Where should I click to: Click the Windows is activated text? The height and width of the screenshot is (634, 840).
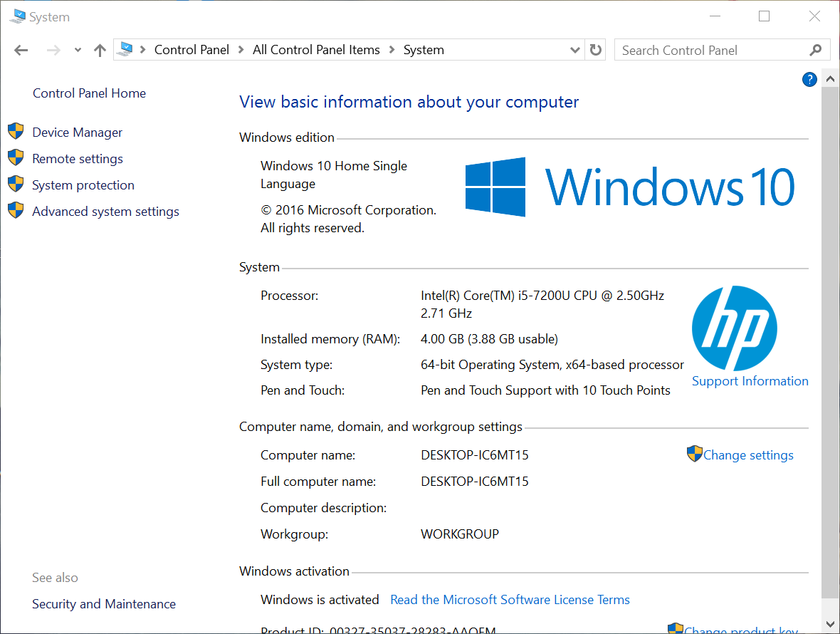(320, 600)
